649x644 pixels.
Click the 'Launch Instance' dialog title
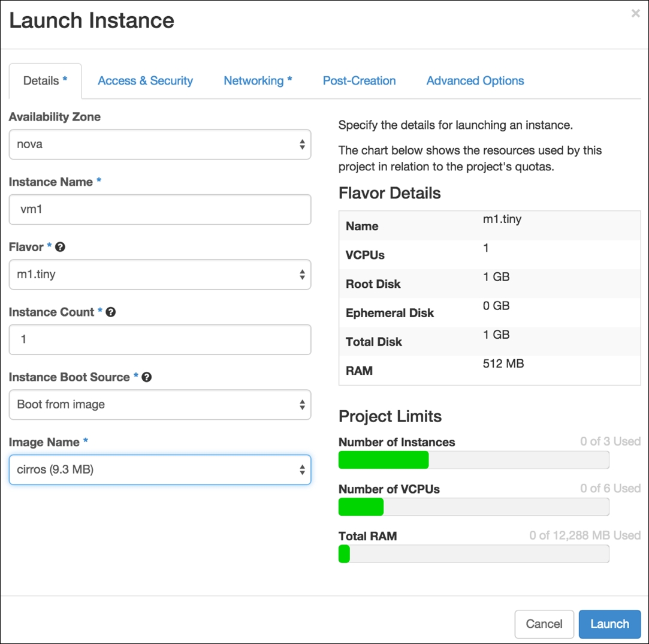click(x=92, y=21)
